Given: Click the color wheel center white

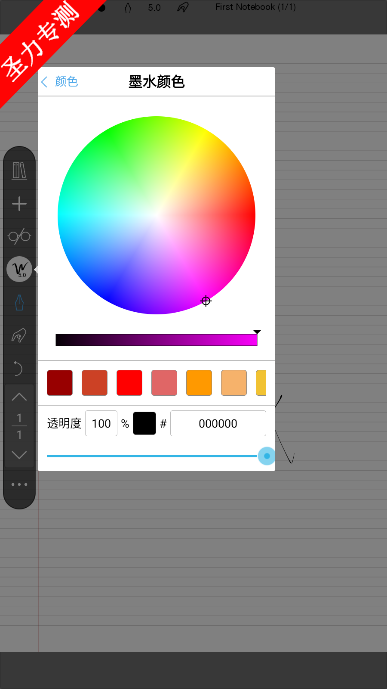Looking at the screenshot, I should (x=156, y=215).
